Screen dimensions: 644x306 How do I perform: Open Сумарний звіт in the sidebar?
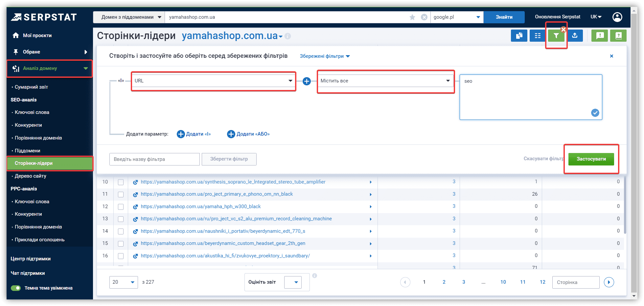click(x=31, y=87)
